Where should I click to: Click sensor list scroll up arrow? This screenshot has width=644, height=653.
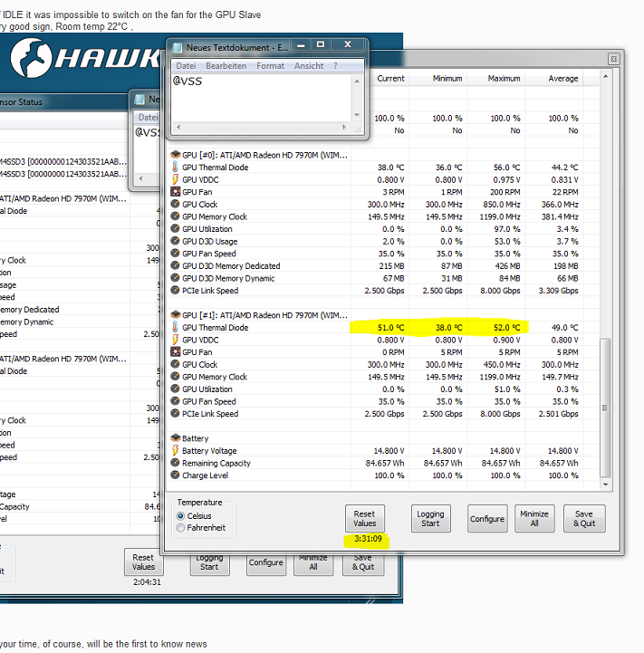(606, 77)
